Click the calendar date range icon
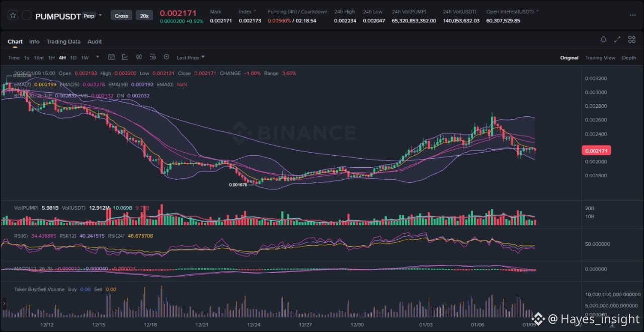The image size is (644, 332). click(x=111, y=57)
